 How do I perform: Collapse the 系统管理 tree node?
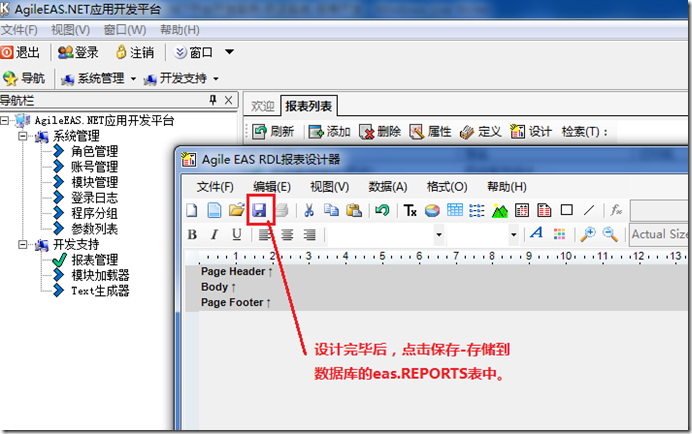click(22, 136)
